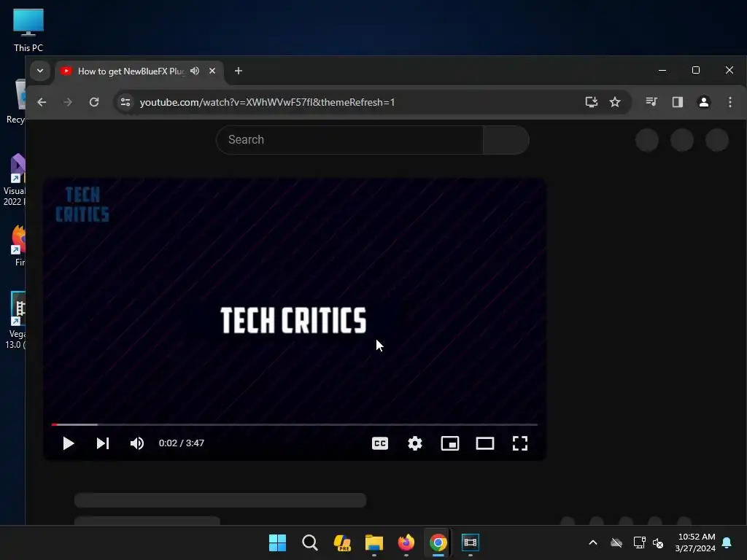This screenshot has width=747, height=560.
Task: Open Chrome tab search dropdown
Action: tap(40, 71)
